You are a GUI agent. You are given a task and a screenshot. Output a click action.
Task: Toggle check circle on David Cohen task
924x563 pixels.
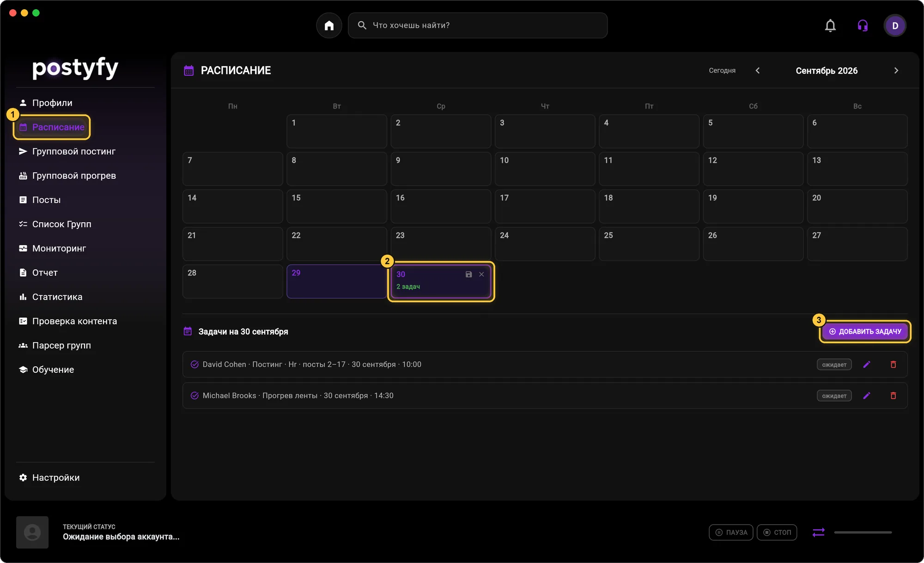pos(195,364)
